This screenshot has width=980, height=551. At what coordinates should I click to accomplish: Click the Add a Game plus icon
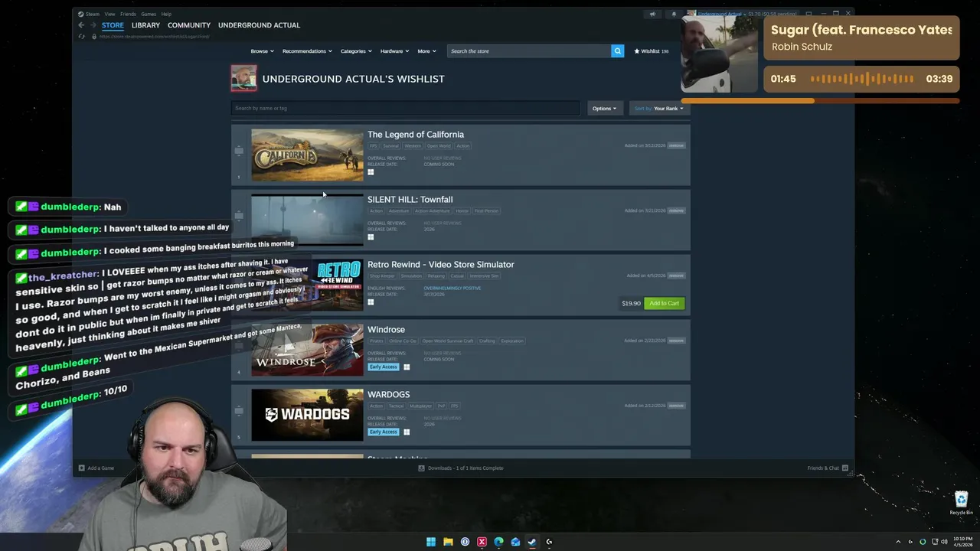tap(81, 468)
